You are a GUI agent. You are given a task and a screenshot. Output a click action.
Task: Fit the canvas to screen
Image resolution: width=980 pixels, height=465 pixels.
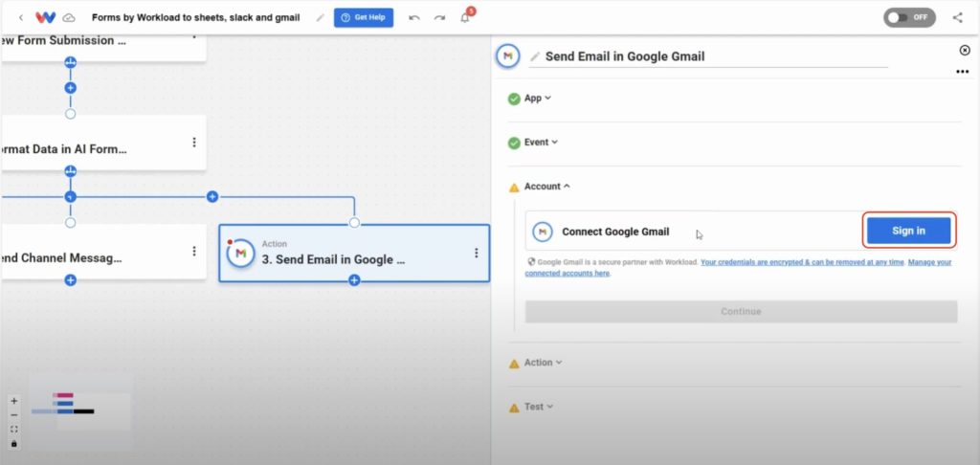(x=14, y=430)
